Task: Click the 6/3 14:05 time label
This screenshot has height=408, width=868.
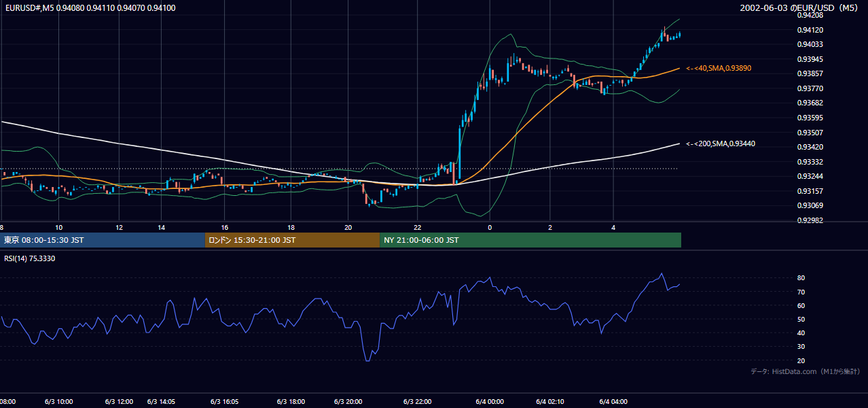Action: (x=161, y=402)
